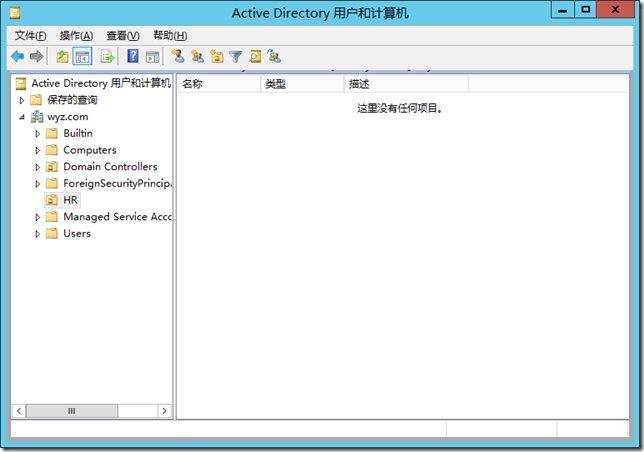
Task: Select the Builtin tree item
Action: click(78, 133)
